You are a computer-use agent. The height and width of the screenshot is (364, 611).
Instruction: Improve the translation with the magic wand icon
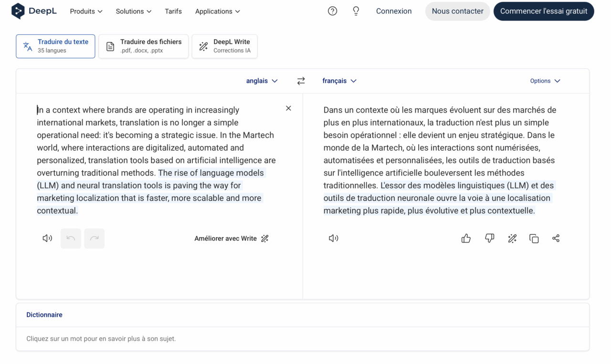[x=512, y=239]
